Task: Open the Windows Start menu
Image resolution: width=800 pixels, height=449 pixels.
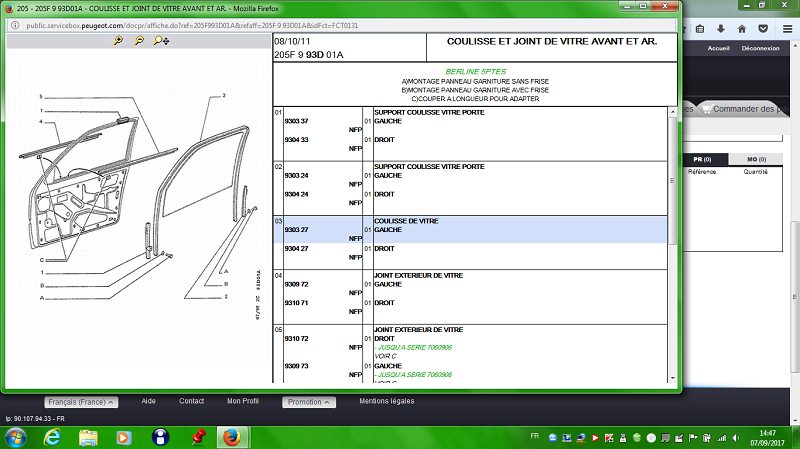Action: coord(15,438)
